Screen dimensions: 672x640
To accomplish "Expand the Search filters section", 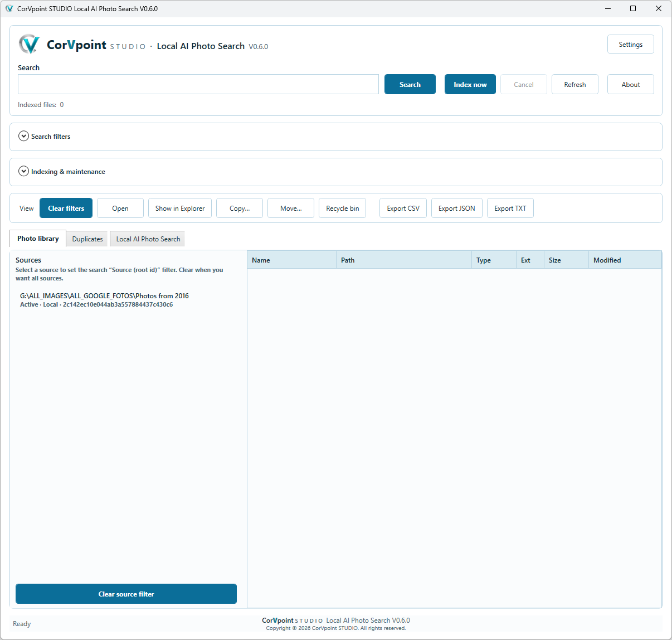I will point(23,136).
